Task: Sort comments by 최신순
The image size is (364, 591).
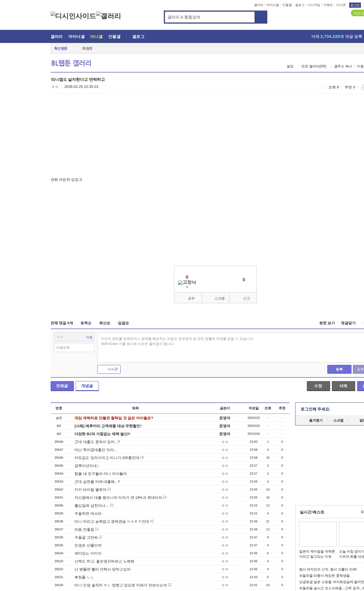Action: tap(105, 323)
